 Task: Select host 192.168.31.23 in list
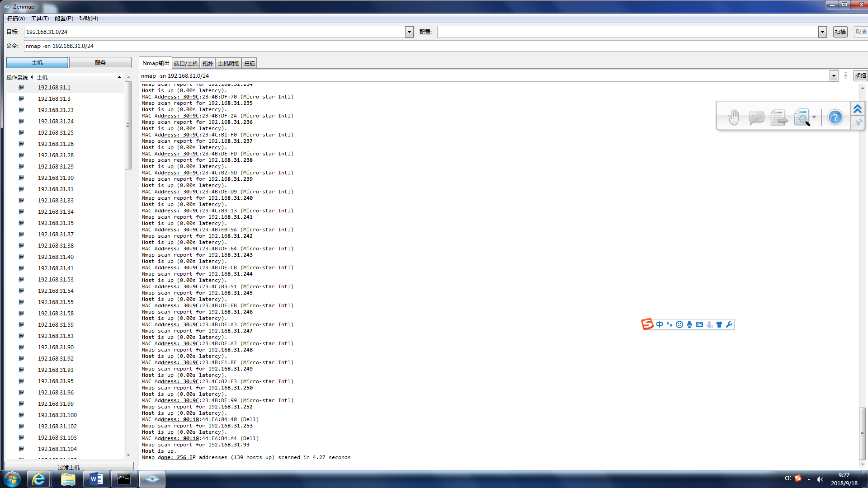point(56,110)
